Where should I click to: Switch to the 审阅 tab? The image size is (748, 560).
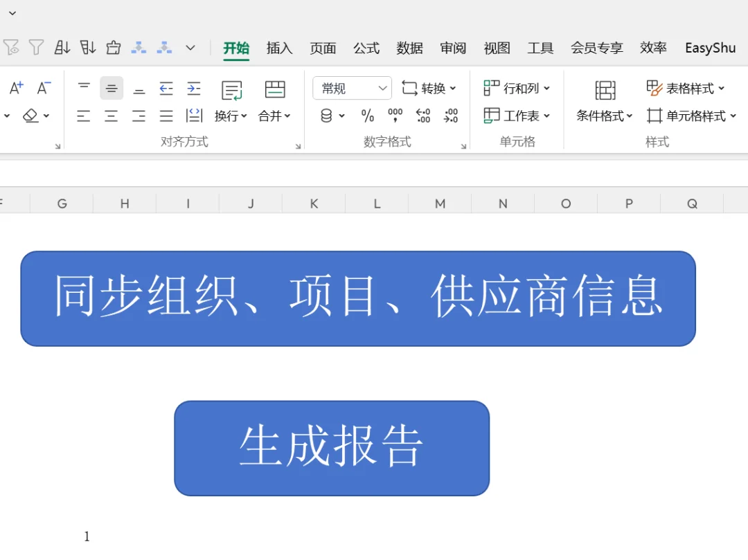pos(453,48)
